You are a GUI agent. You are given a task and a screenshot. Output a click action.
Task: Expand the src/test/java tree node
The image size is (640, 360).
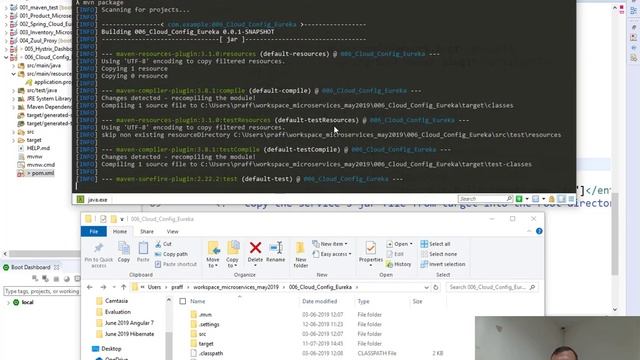13,91
